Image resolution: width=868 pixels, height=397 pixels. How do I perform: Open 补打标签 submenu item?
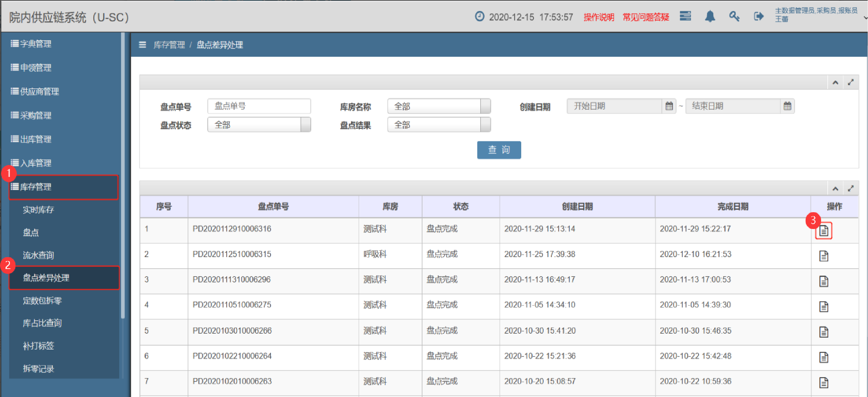pos(38,346)
